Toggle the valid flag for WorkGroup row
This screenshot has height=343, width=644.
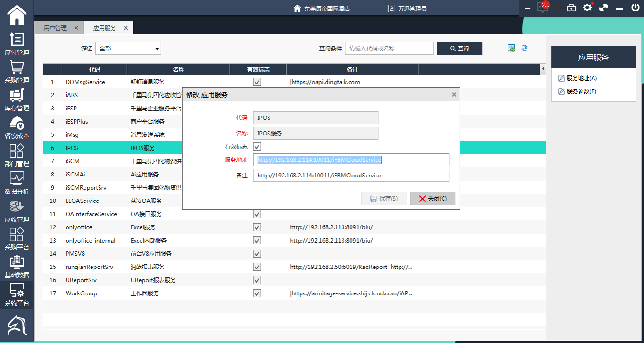(257, 293)
